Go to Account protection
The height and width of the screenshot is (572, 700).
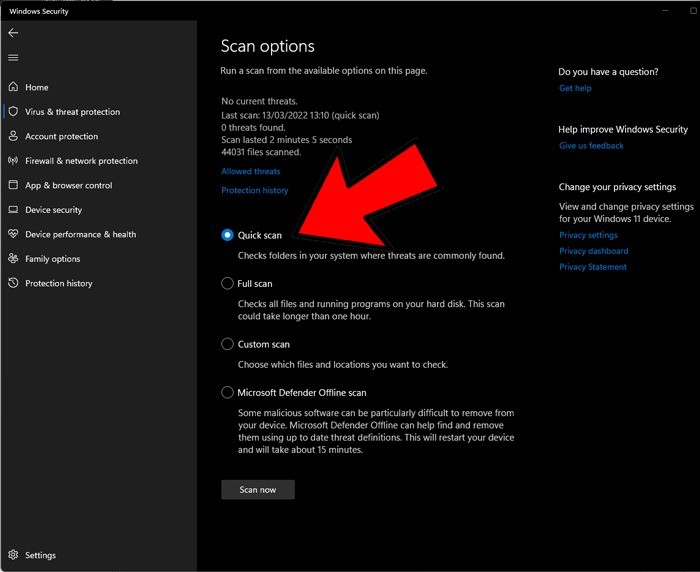62,136
